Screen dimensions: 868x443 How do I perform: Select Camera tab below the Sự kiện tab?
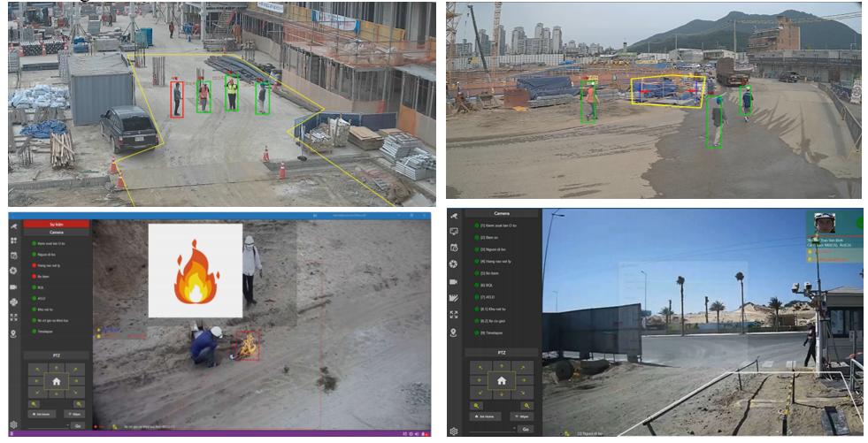56,233
